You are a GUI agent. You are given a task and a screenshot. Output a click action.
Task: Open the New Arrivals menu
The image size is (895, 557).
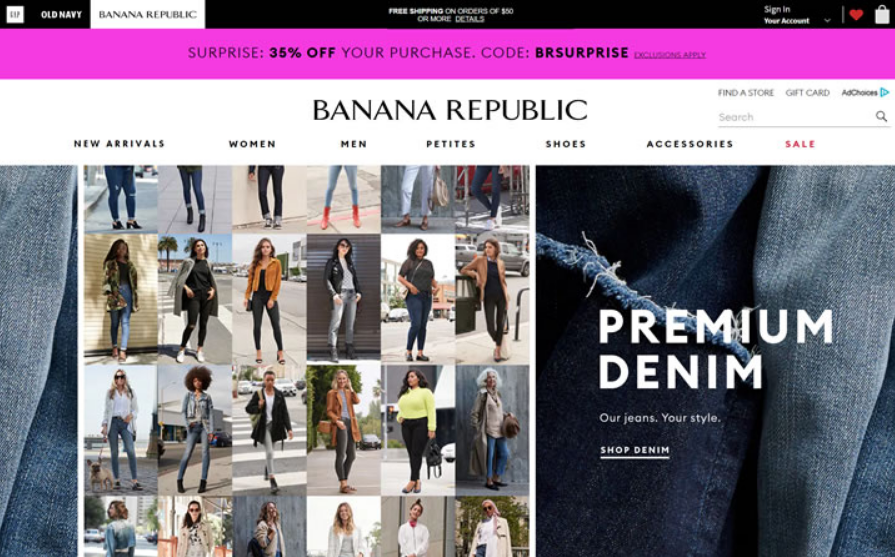click(x=119, y=144)
